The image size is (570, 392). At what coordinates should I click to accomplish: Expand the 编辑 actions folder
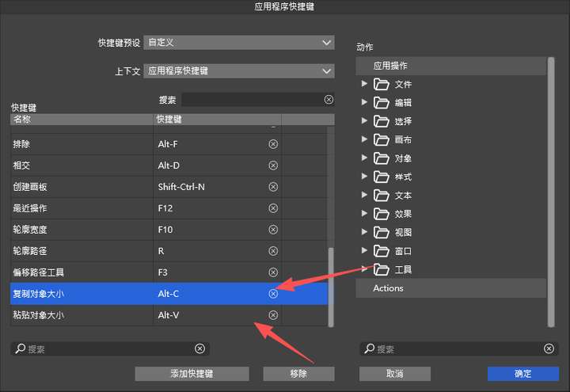364,102
